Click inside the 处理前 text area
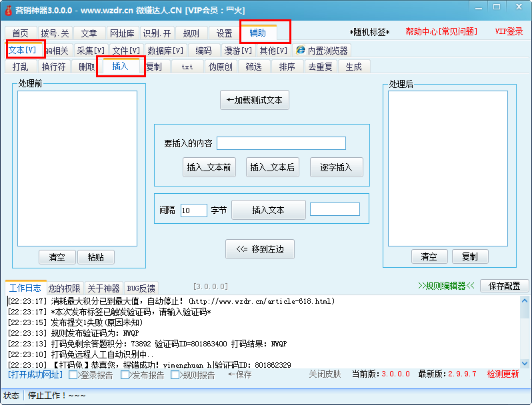Viewport: 532px width, 405px height. tap(77, 169)
